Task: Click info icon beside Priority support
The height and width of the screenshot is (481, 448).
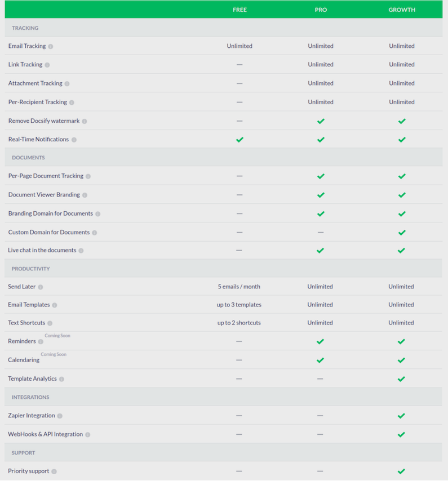Action: coord(54,471)
